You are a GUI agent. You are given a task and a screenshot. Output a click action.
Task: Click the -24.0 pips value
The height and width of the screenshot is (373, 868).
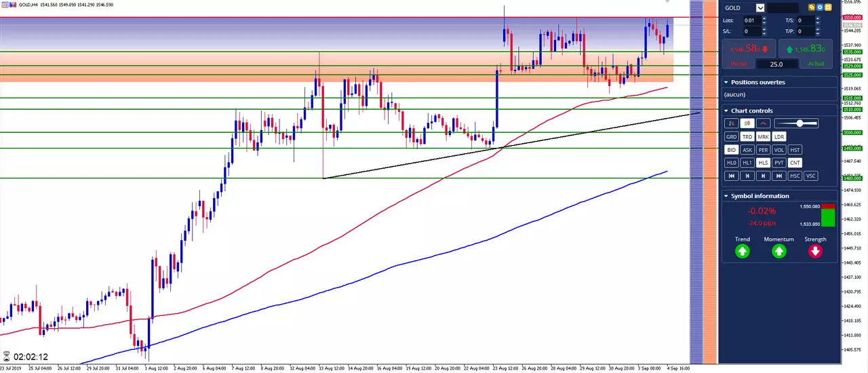click(x=762, y=222)
